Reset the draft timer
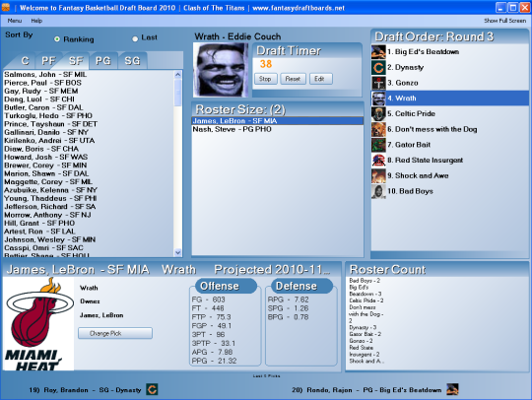 click(293, 79)
